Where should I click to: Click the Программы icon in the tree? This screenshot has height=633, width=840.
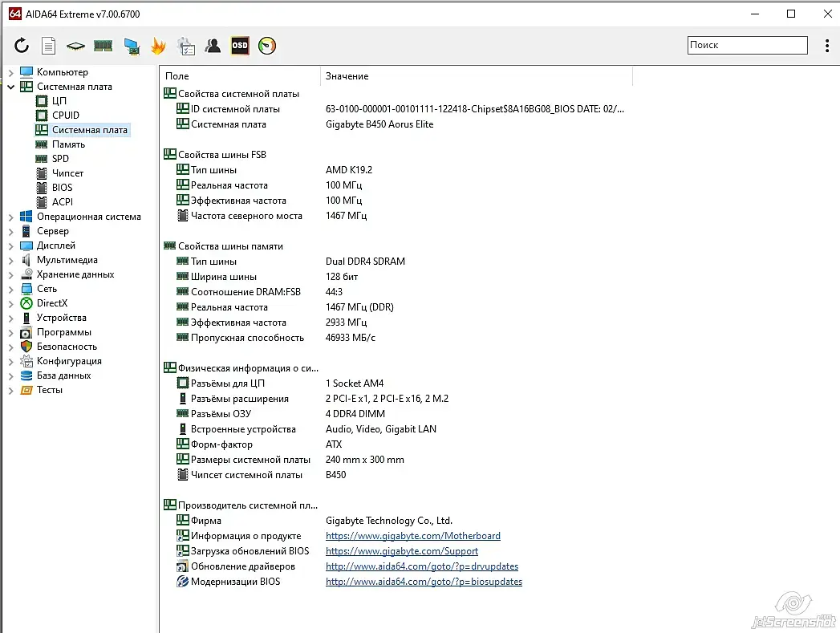pyautogui.click(x=26, y=333)
